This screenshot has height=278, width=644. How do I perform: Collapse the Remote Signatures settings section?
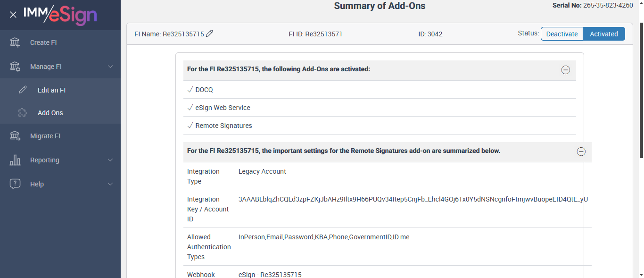(581, 152)
